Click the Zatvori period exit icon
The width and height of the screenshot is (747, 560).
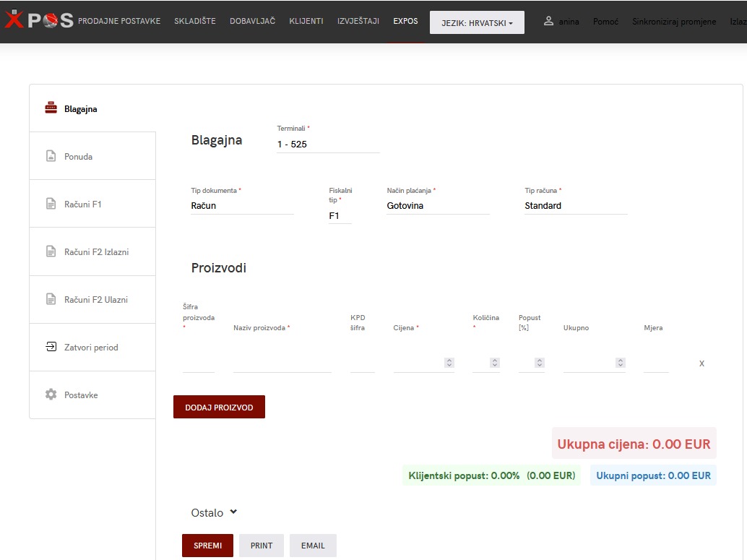coord(50,347)
